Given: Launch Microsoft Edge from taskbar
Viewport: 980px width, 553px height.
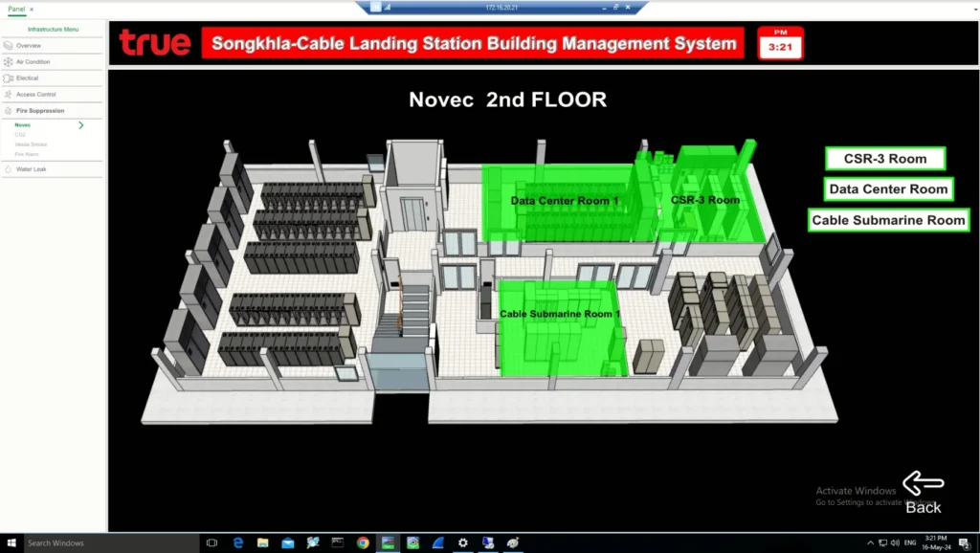Looking at the screenshot, I should point(237,543).
